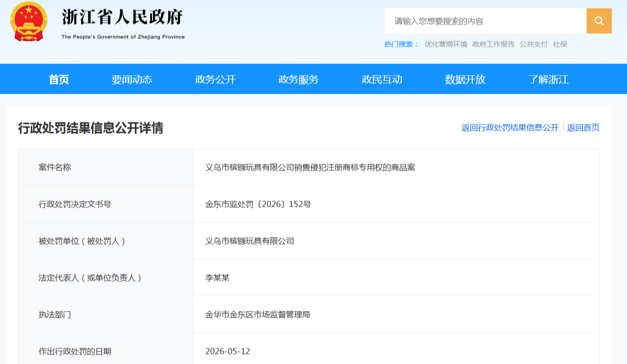This screenshot has height=364, width=627.
Task: Open the 首页 navigation tab
Action: (59, 79)
